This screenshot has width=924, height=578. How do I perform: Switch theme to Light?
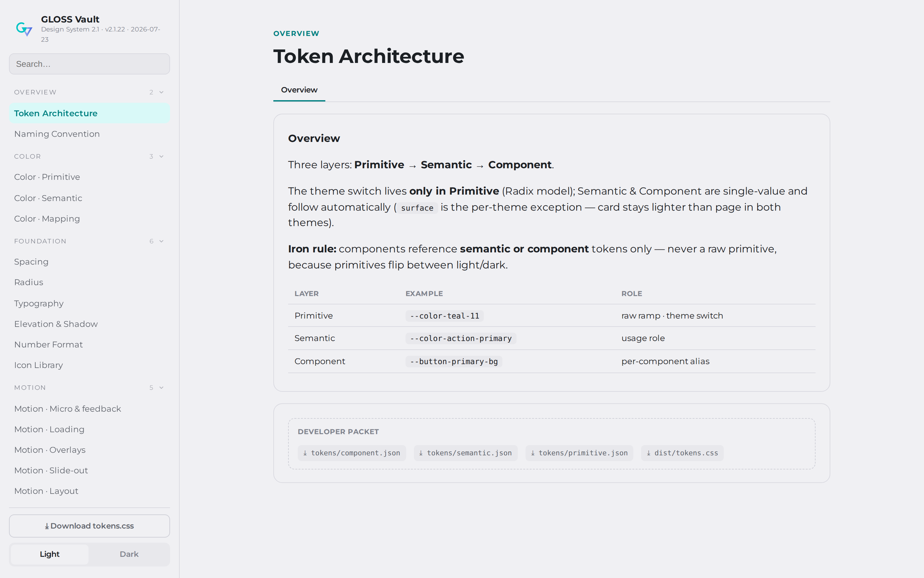[x=50, y=554]
